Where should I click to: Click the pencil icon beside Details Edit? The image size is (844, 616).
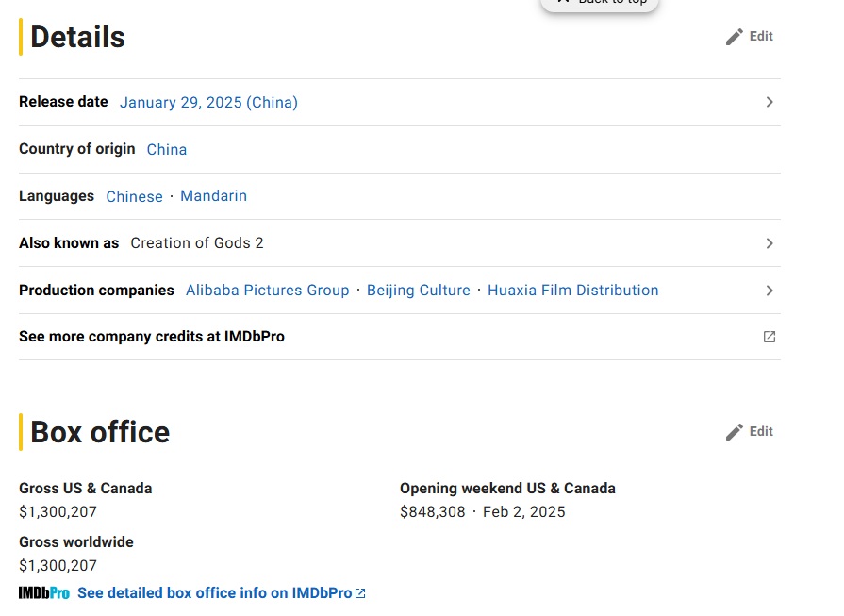coord(735,37)
